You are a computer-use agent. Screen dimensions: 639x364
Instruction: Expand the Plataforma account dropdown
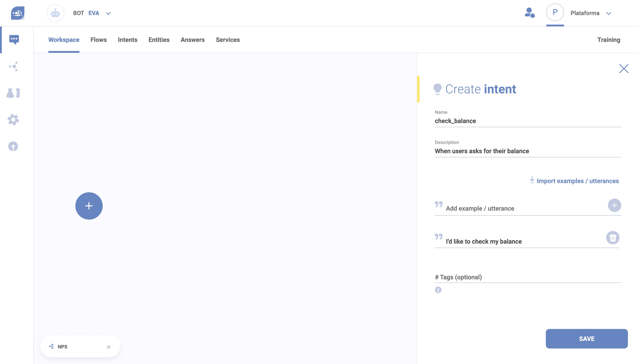(x=608, y=13)
